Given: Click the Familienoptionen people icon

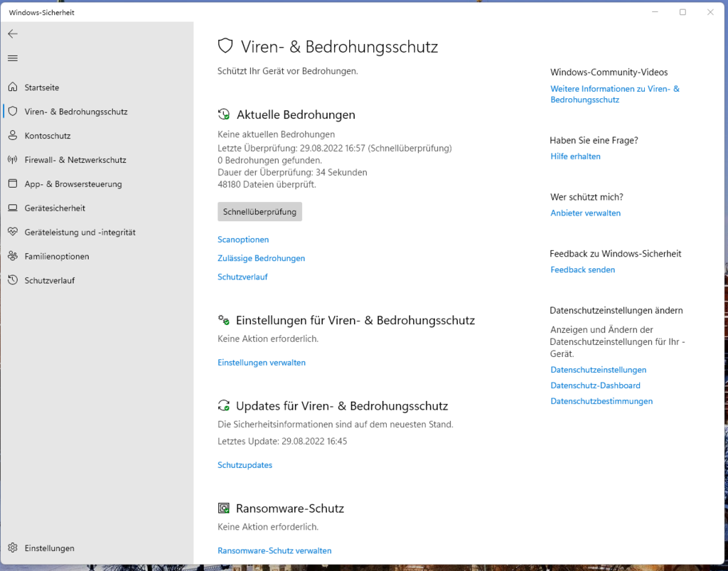Looking at the screenshot, I should (13, 256).
